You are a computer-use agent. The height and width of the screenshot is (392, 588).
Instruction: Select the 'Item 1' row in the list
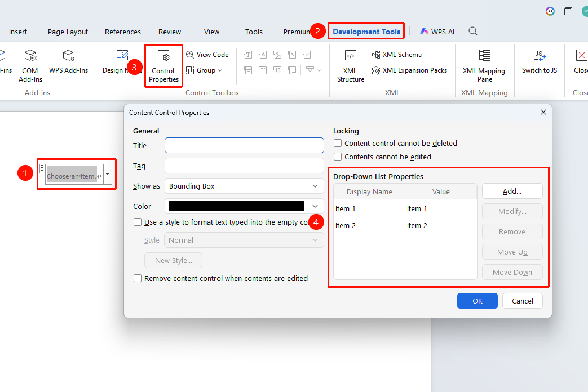click(x=405, y=209)
